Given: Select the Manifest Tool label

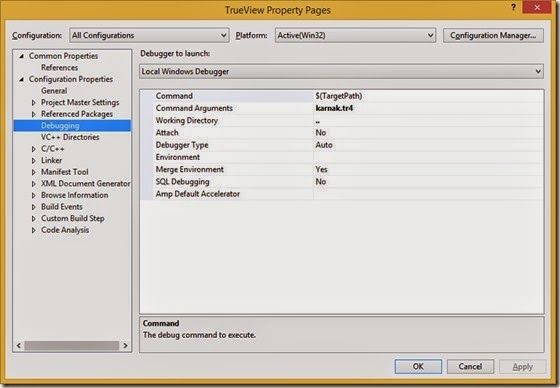Looking at the screenshot, I should tap(65, 172).
